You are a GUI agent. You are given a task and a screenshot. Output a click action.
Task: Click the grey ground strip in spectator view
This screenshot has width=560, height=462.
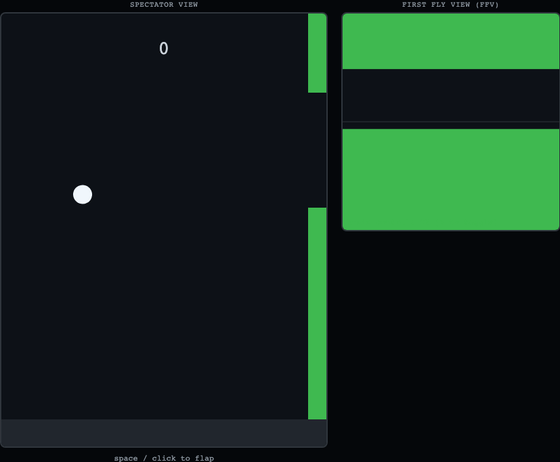coord(164,433)
